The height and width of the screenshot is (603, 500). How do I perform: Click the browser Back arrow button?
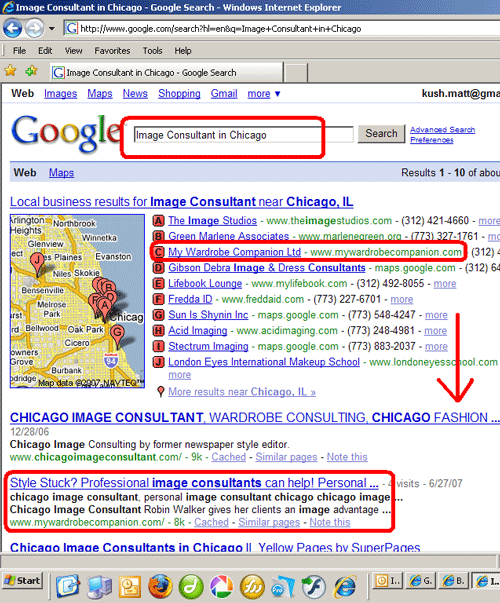coord(12,28)
